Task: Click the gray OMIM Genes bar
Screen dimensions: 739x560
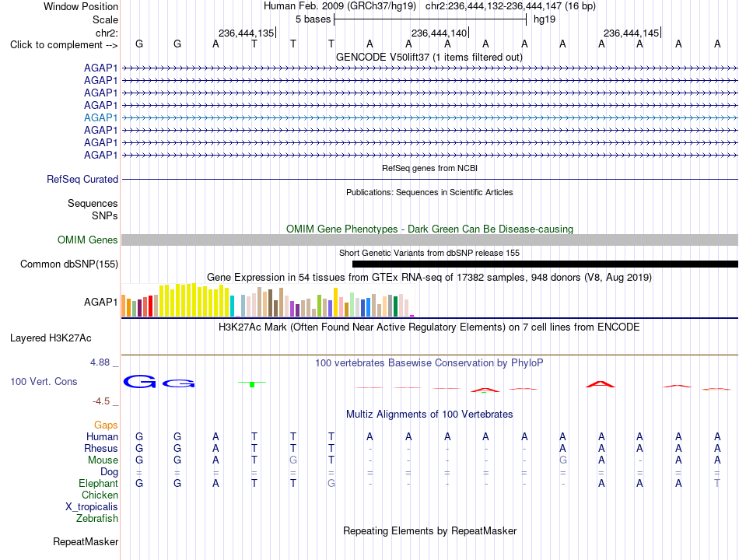Action: tap(429, 240)
